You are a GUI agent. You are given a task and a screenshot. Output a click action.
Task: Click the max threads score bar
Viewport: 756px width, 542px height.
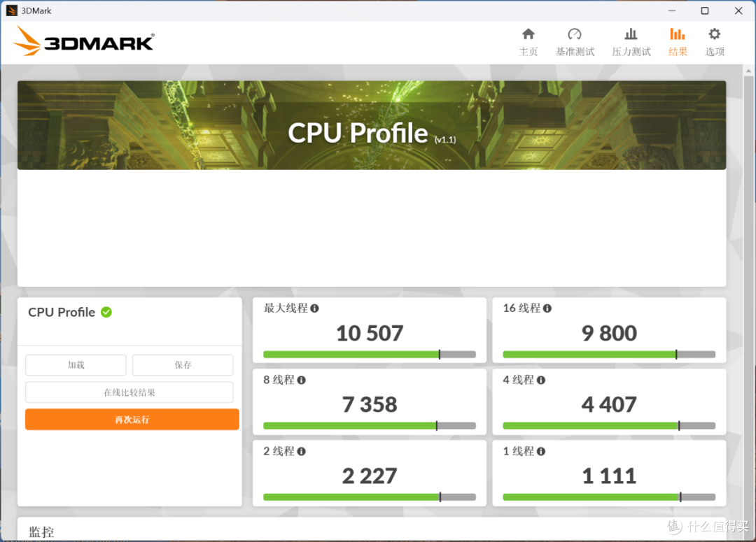(370, 355)
